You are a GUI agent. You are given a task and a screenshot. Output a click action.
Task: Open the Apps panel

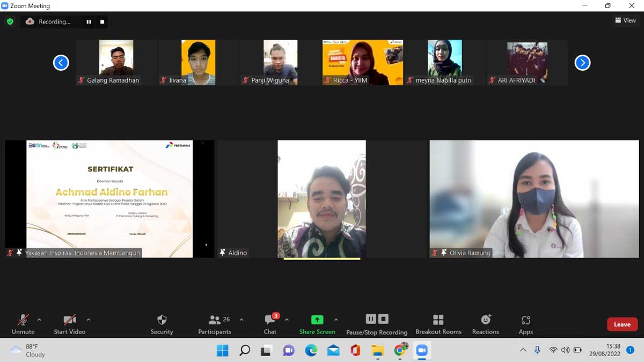point(525,324)
